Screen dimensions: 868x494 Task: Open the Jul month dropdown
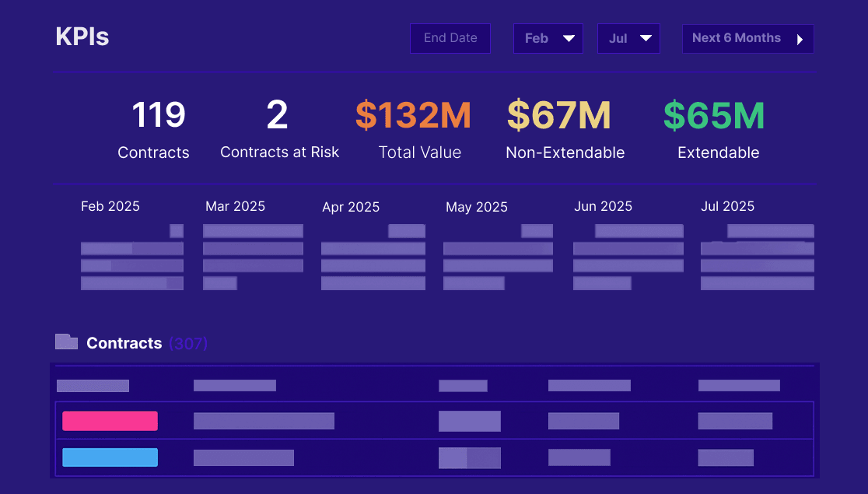point(628,37)
